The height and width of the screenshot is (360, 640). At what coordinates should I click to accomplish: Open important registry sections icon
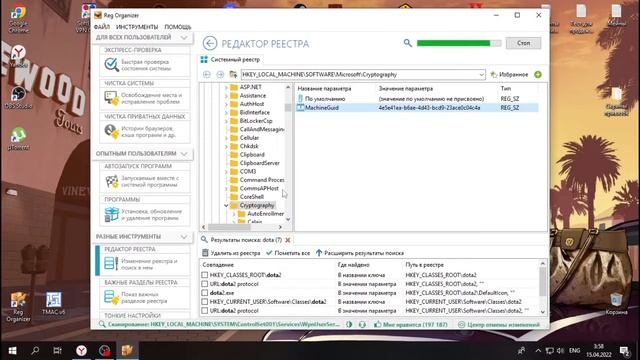pos(111,297)
